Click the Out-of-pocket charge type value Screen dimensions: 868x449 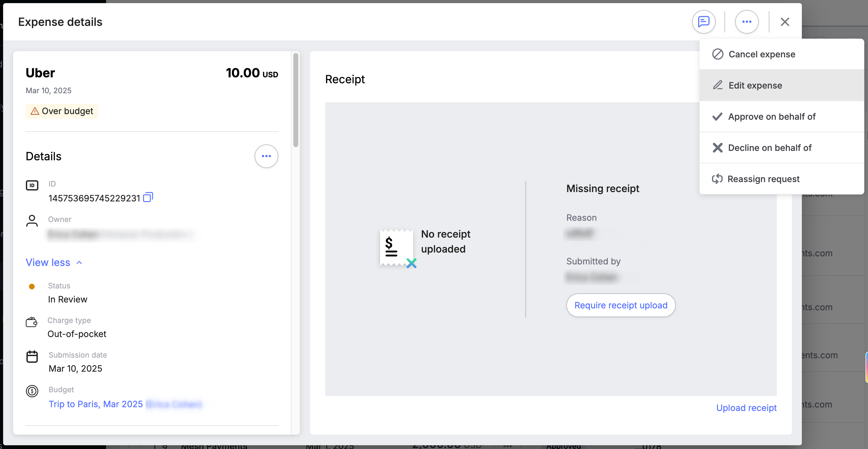coord(77,334)
